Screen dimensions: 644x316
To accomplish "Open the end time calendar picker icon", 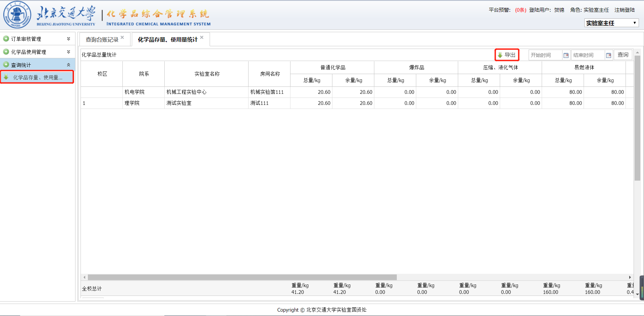I will point(608,55).
